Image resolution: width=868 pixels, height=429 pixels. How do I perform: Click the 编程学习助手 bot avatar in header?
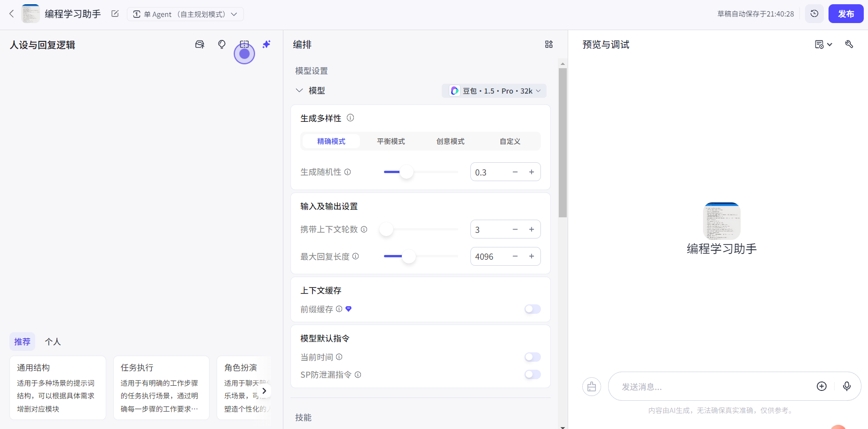point(31,14)
